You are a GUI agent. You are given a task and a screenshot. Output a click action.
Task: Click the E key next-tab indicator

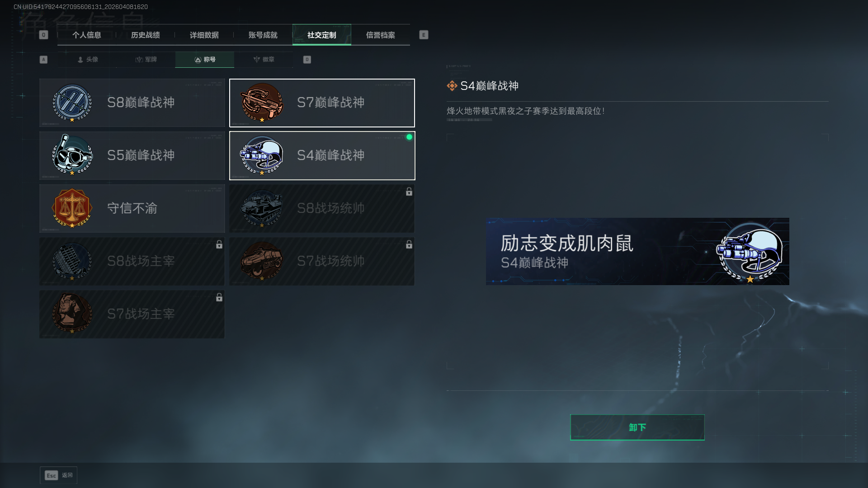click(424, 35)
